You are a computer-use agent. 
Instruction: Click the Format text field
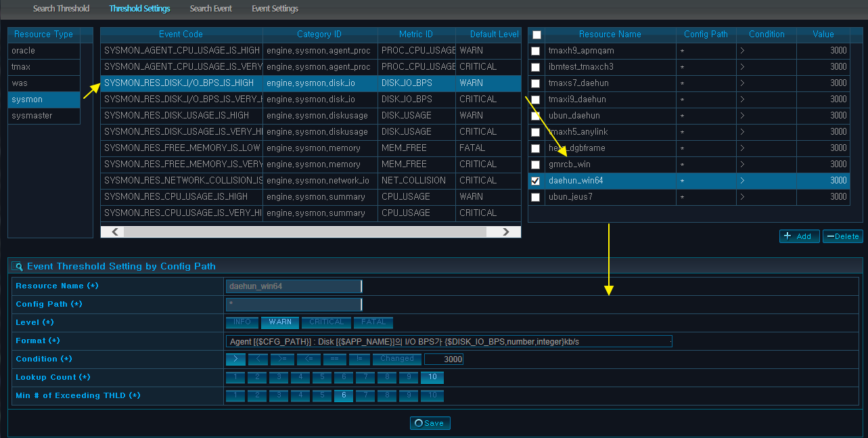[x=449, y=341]
